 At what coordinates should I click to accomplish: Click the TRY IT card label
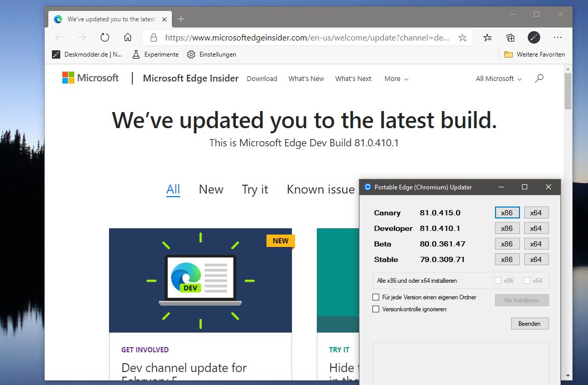click(x=339, y=350)
